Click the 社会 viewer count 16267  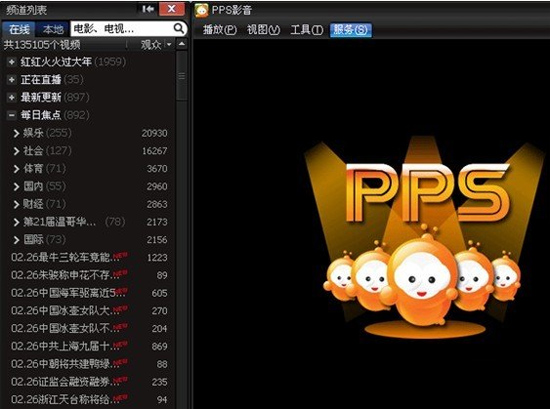[x=154, y=151]
